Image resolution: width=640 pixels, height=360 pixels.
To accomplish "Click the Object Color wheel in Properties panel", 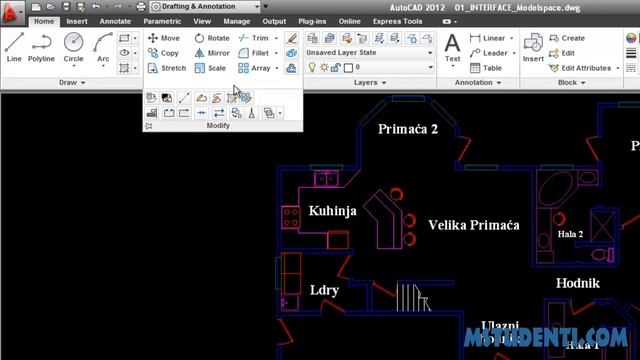I will 631,38.
